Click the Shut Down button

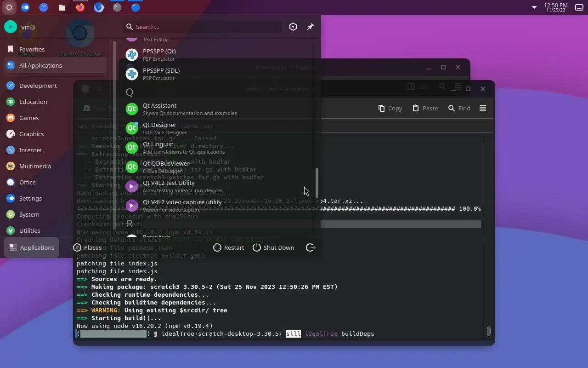point(273,247)
